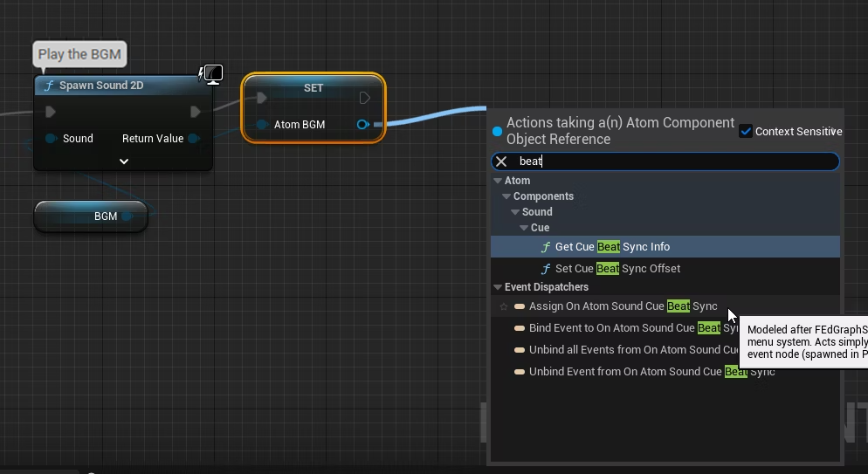Click the Play the BGM comment bubble
Viewport: 868px width, 474px height.
coord(79,54)
